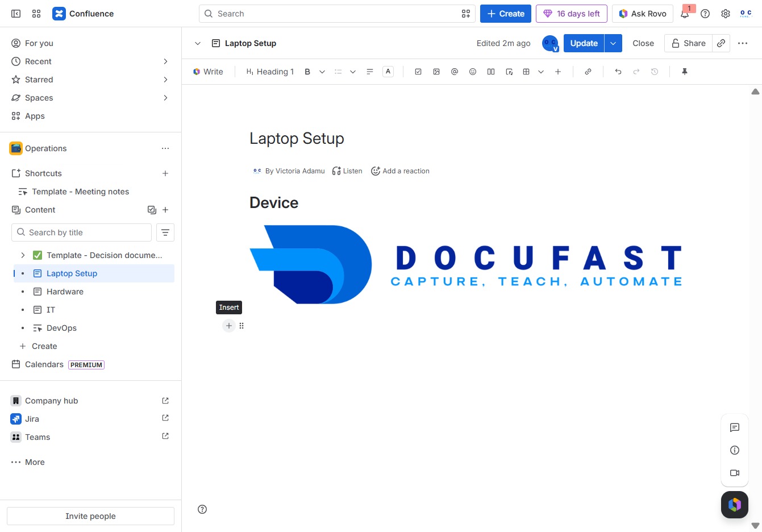Insert an image or file

click(x=436, y=72)
